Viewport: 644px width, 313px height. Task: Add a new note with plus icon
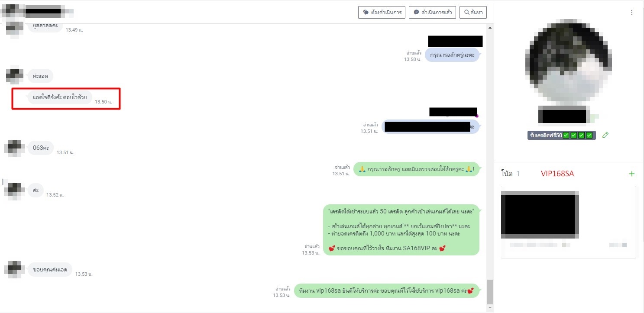tap(631, 174)
